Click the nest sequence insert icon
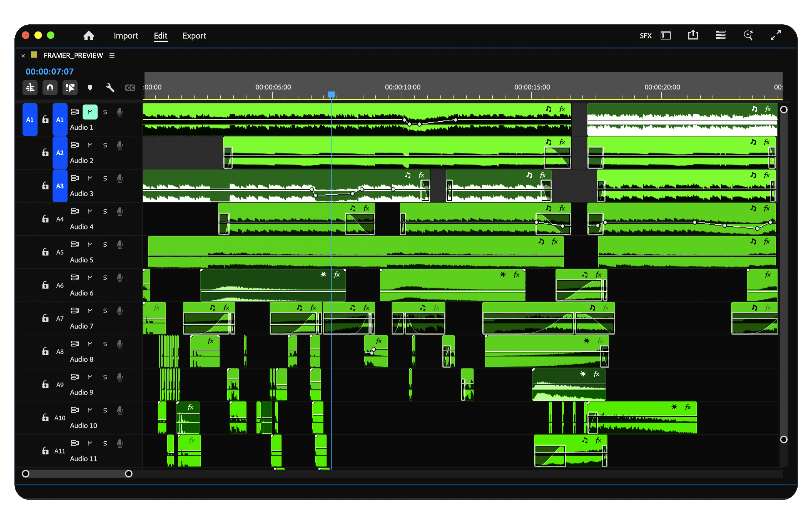This screenshot has width=812, height=517. (30, 88)
